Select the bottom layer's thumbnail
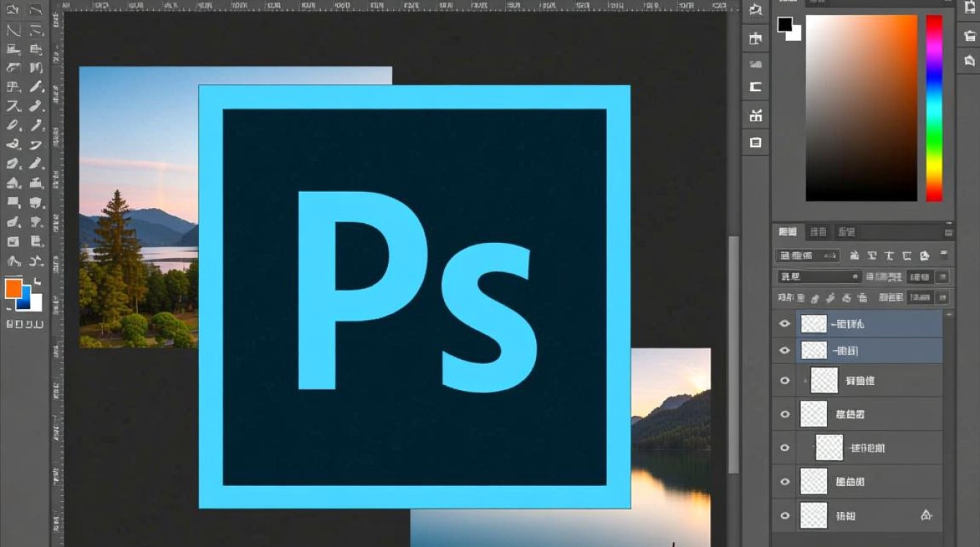 tap(814, 515)
